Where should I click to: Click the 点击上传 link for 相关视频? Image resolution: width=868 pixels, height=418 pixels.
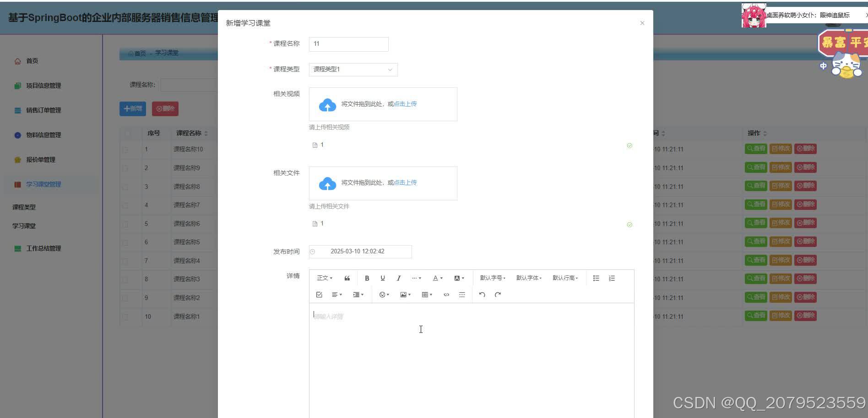coord(405,104)
